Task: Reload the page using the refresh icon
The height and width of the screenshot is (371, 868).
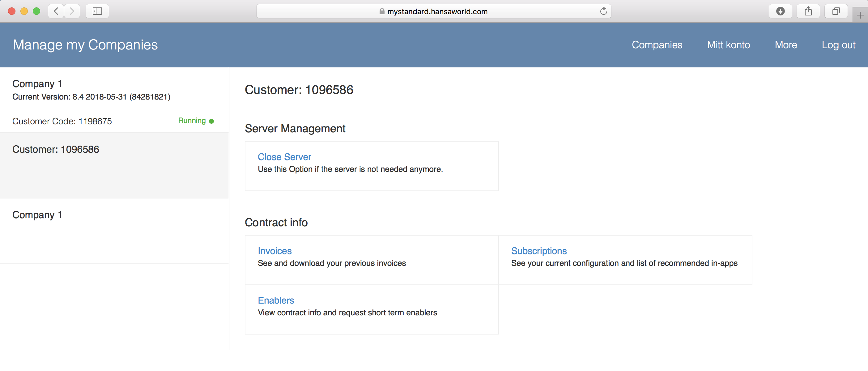Action: click(603, 11)
